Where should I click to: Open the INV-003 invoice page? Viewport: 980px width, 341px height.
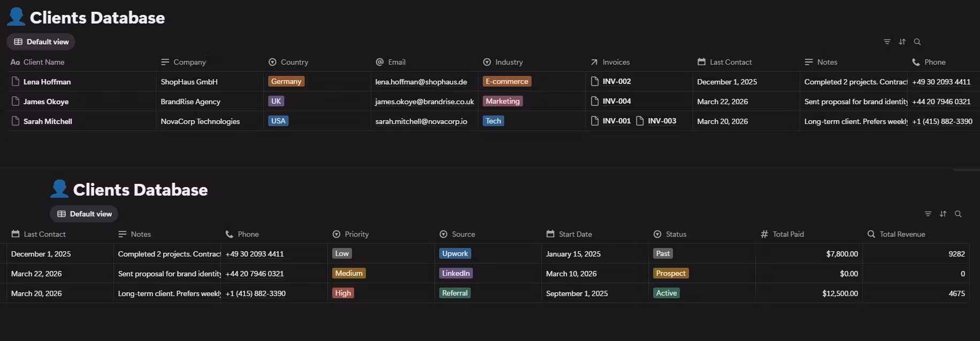[x=661, y=121]
